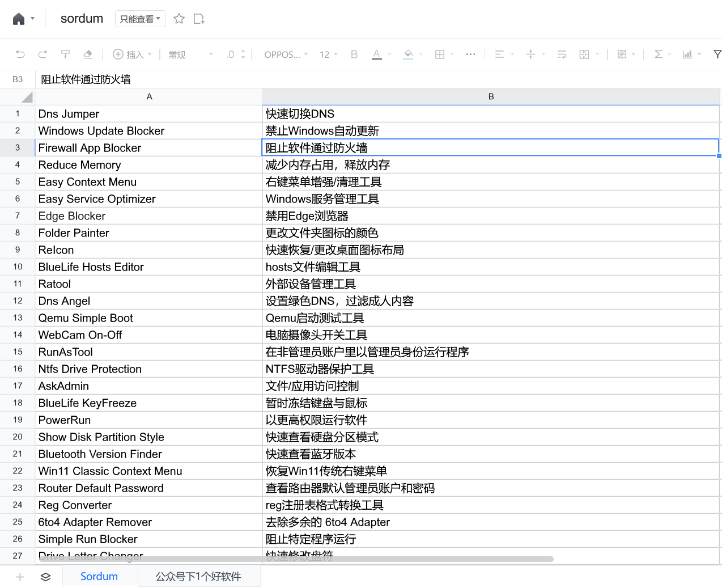Select cell reg注册表格式转换工具

click(x=491, y=505)
